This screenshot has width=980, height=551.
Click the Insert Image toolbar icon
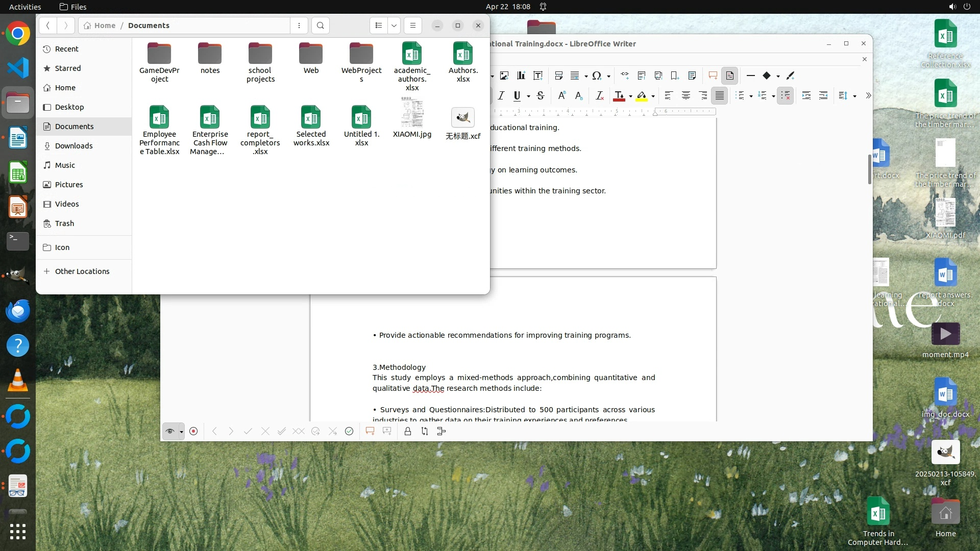(504, 76)
